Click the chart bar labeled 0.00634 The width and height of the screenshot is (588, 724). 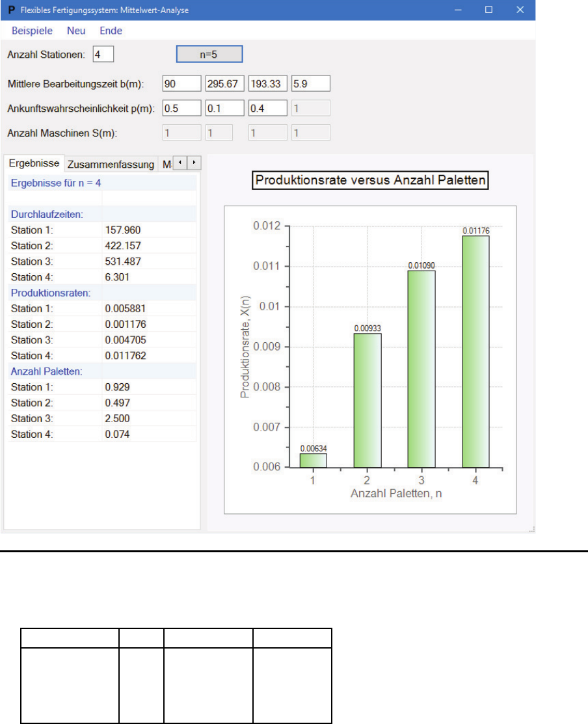click(x=313, y=461)
